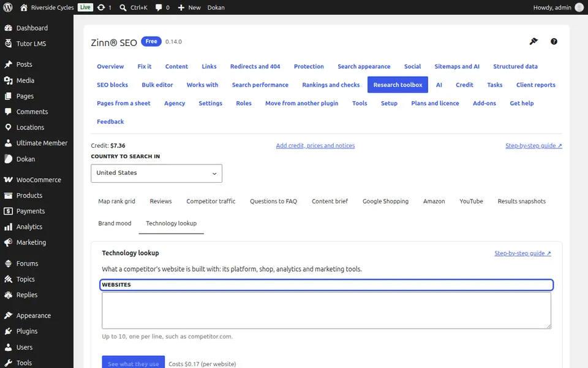This screenshot has width=588, height=368.
Task: Open the Dashboard sidebar icon
Action: point(8,28)
